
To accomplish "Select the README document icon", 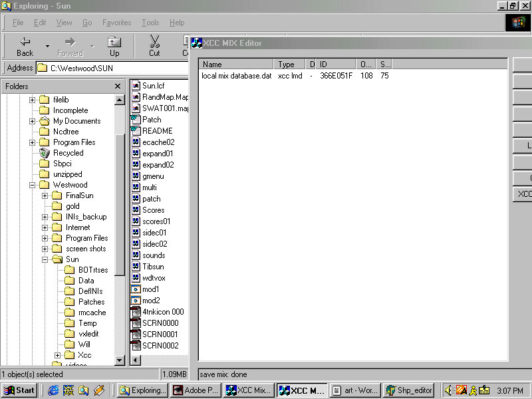I will coord(136,130).
